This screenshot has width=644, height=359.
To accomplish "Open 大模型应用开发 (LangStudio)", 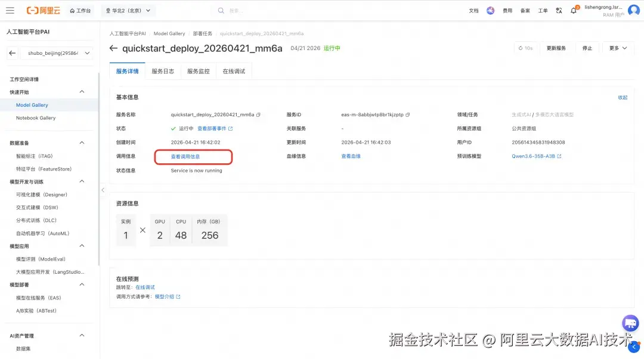I will 50,272.
